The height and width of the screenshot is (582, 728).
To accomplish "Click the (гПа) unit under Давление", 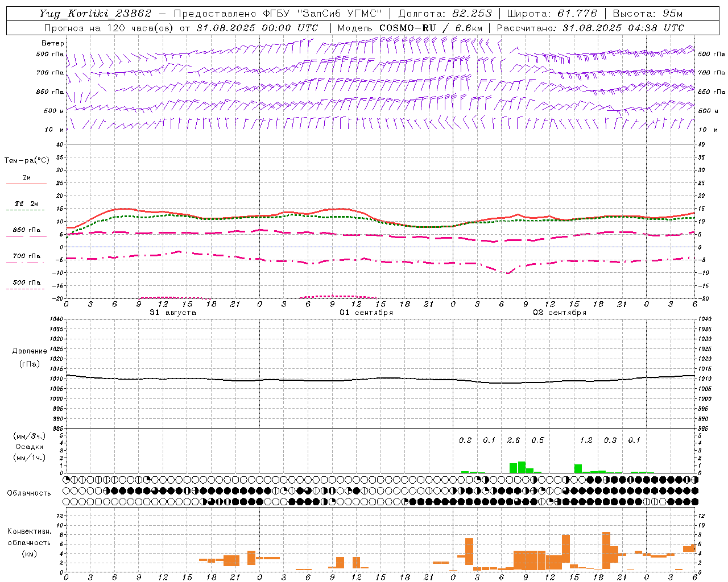I will (x=29, y=364).
